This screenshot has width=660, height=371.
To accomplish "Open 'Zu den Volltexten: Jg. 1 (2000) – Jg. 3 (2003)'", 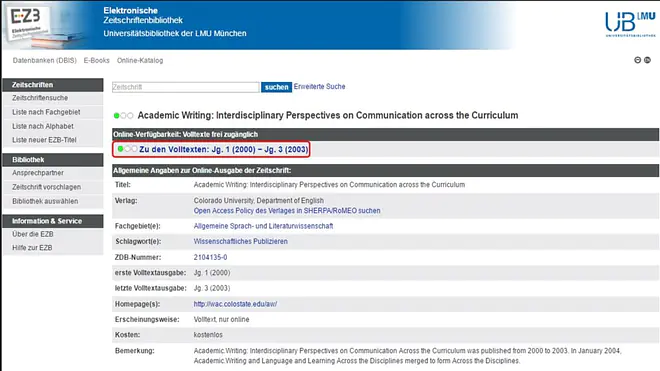I will 224,149.
